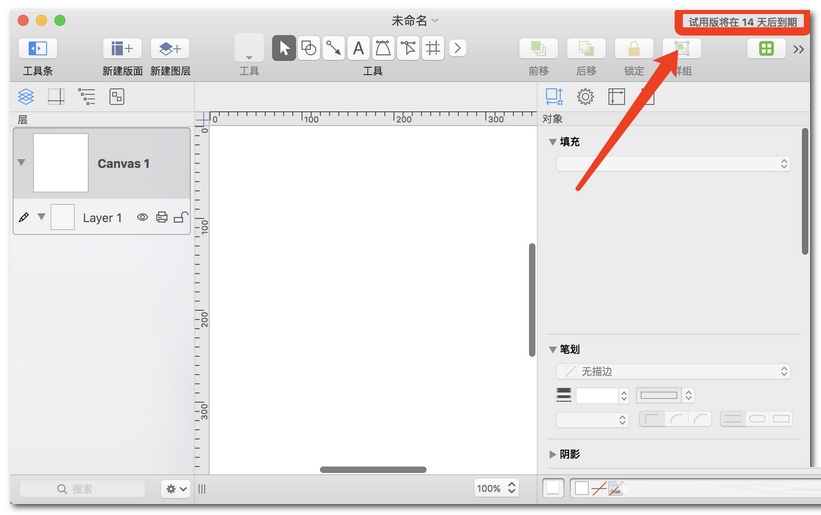The width and height of the screenshot is (821, 515).
Task: Show more tools with the chevron button
Action: pyautogui.click(x=457, y=48)
